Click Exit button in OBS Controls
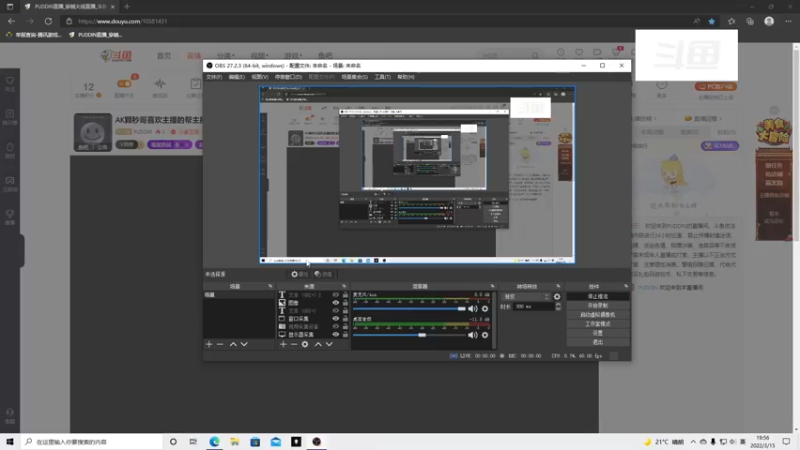The image size is (800, 450). [x=598, y=342]
